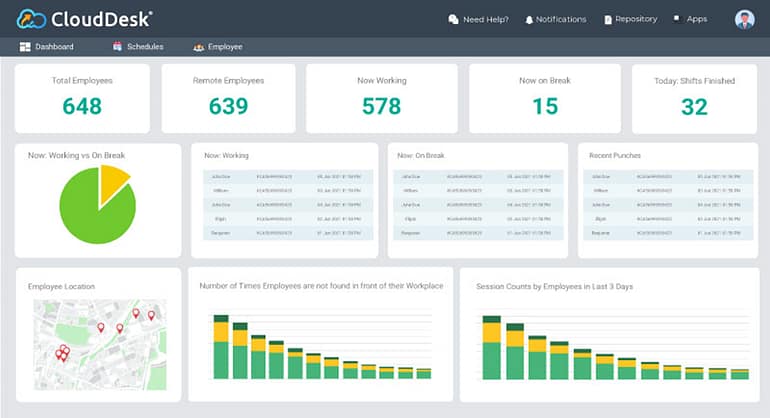The height and width of the screenshot is (418, 770).
Task: Open the Need Help? link
Action: tap(485, 19)
